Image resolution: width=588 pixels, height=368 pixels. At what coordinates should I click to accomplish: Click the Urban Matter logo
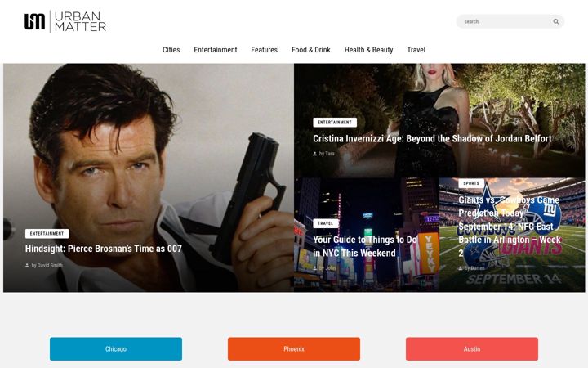point(65,21)
